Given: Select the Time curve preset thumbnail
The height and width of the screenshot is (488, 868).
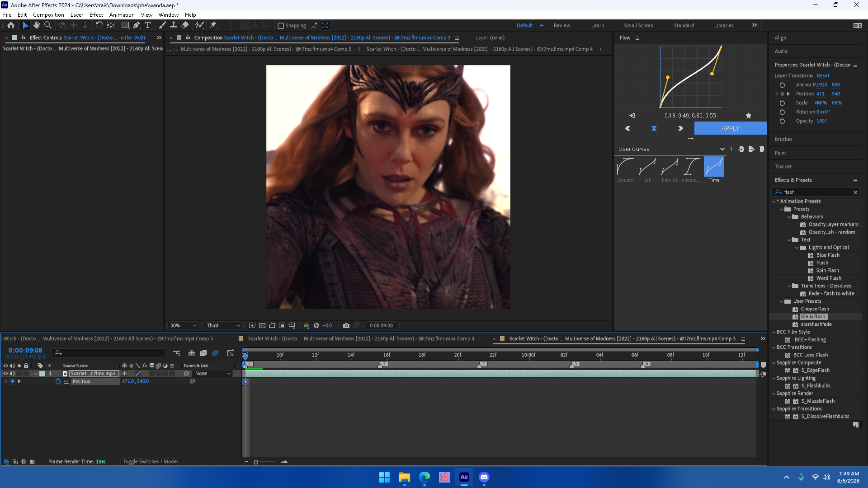Looking at the screenshot, I should pyautogui.click(x=714, y=167).
